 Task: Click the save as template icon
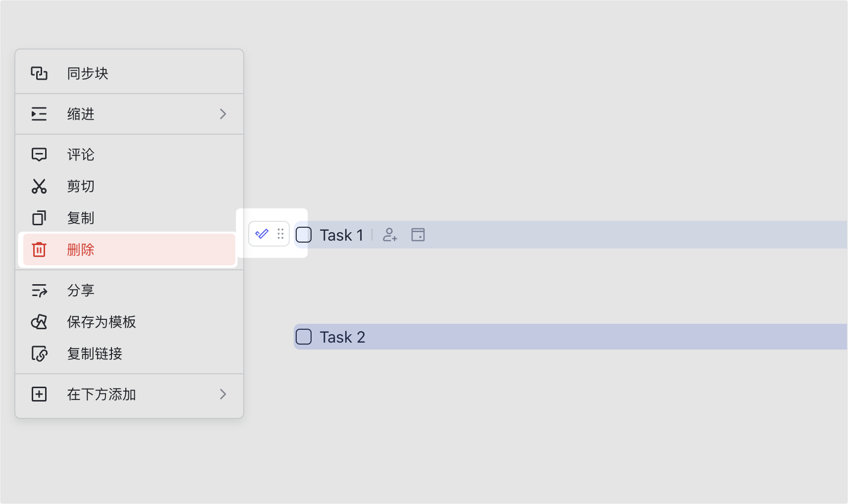(x=39, y=322)
